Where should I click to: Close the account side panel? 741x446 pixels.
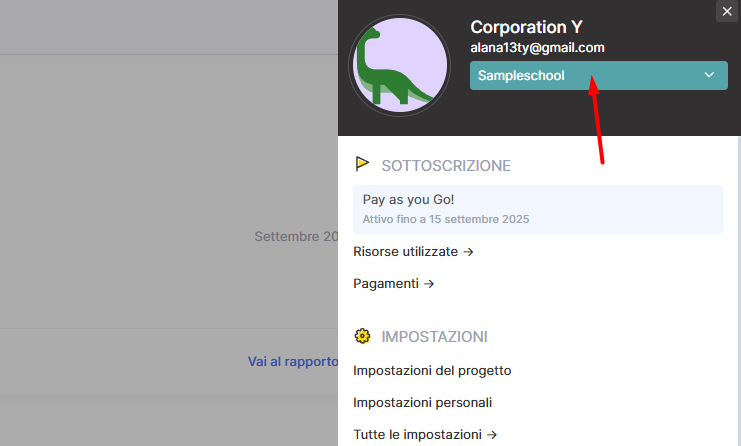727,11
